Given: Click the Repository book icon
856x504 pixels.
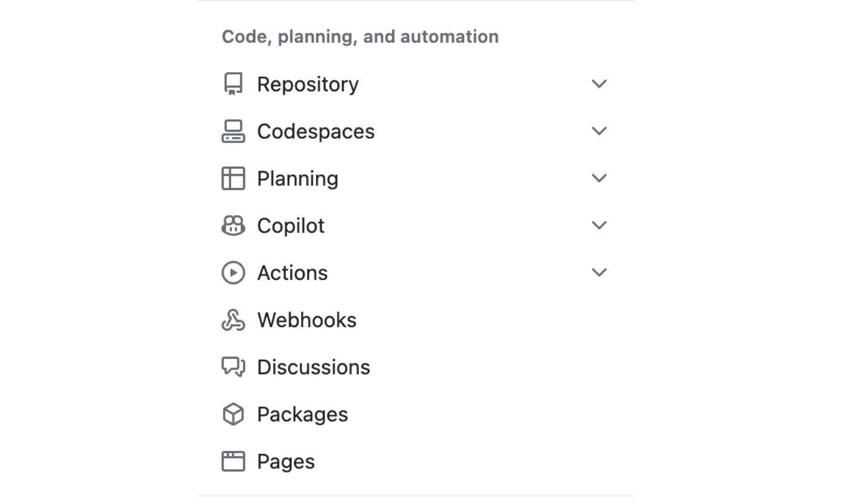Looking at the screenshot, I should (x=233, y=84).
